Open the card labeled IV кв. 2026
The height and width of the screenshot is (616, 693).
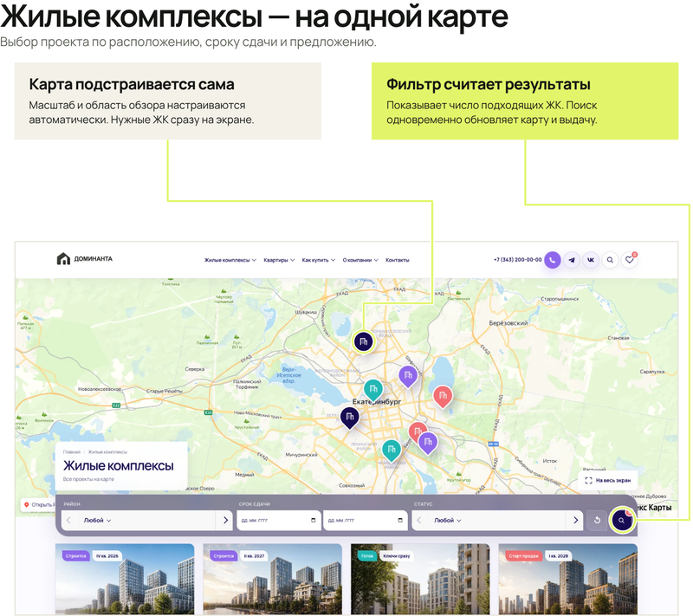pos(125,580)
